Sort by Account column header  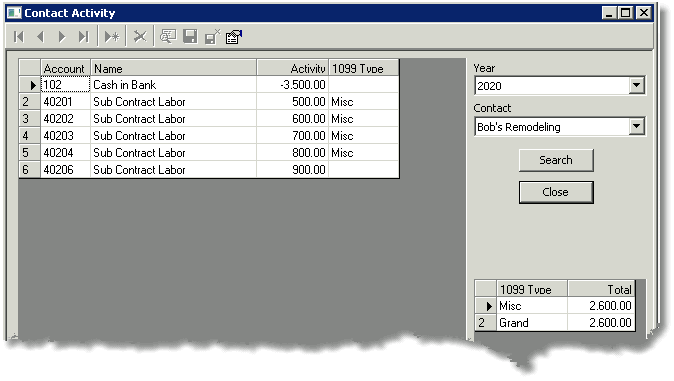pos(65,68)
